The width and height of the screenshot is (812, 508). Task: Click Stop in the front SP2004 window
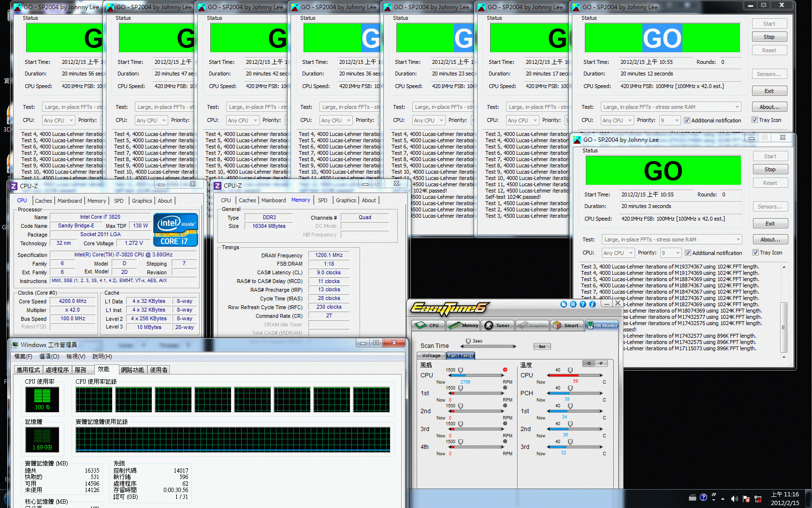[770, 169]
